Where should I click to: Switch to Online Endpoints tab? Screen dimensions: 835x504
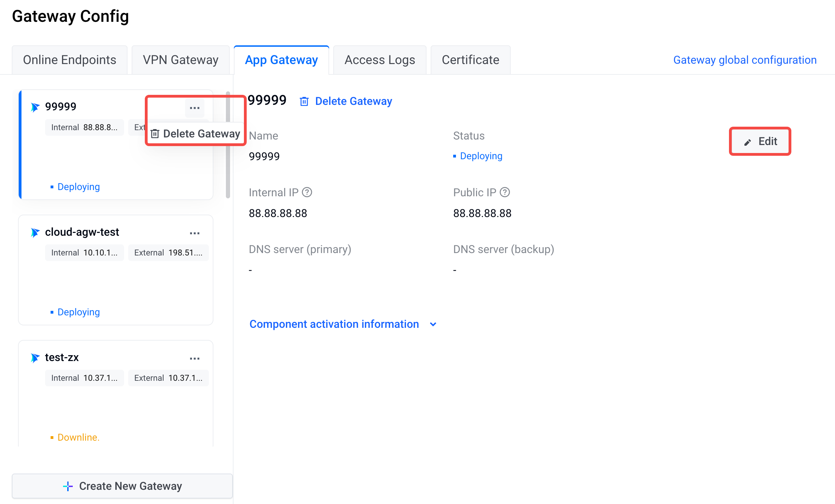pyautogui.click(x=70, y=60)
